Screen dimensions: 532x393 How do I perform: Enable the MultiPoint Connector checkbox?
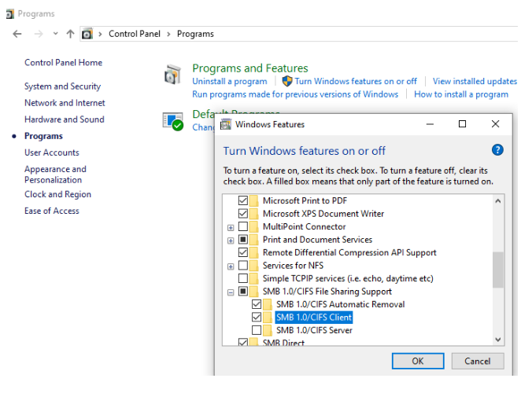[x=243, y=226]
